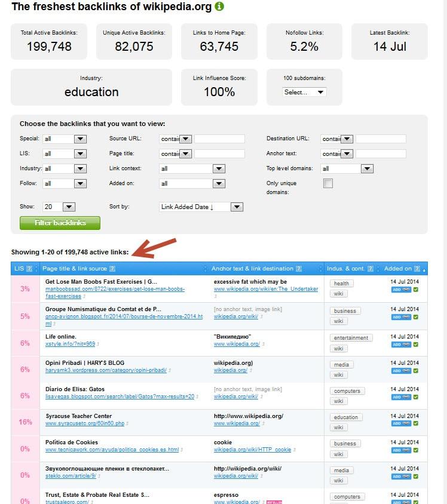
Task: Click the Filter backlinks button
Action: (60, 223)
